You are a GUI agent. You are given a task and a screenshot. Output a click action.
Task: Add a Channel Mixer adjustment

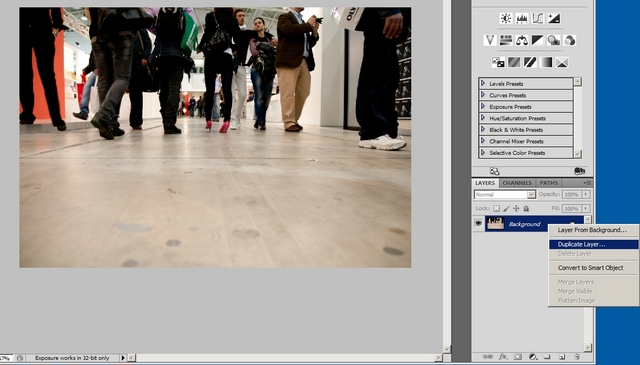click(x=569, y=40)
